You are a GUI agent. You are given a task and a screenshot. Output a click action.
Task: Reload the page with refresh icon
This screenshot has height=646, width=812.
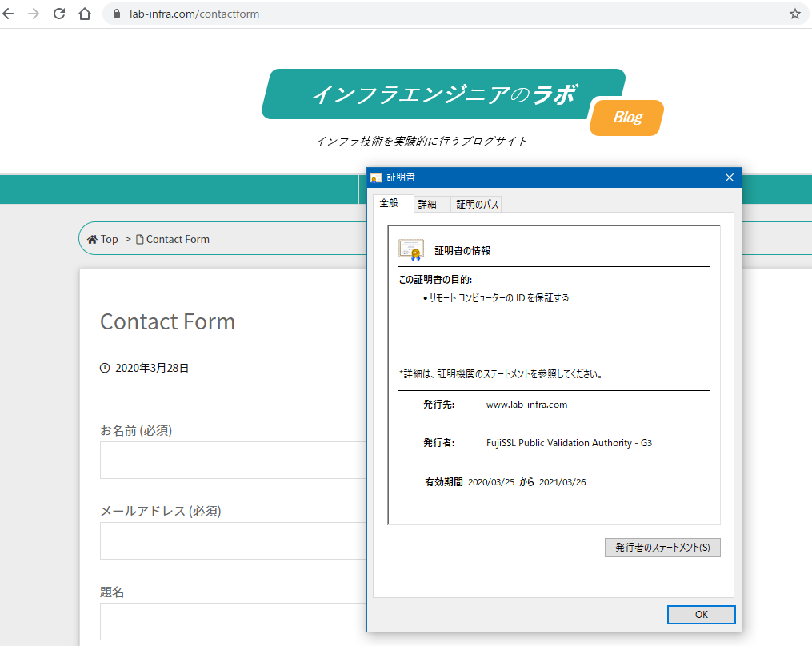click(x=59, y=14)
